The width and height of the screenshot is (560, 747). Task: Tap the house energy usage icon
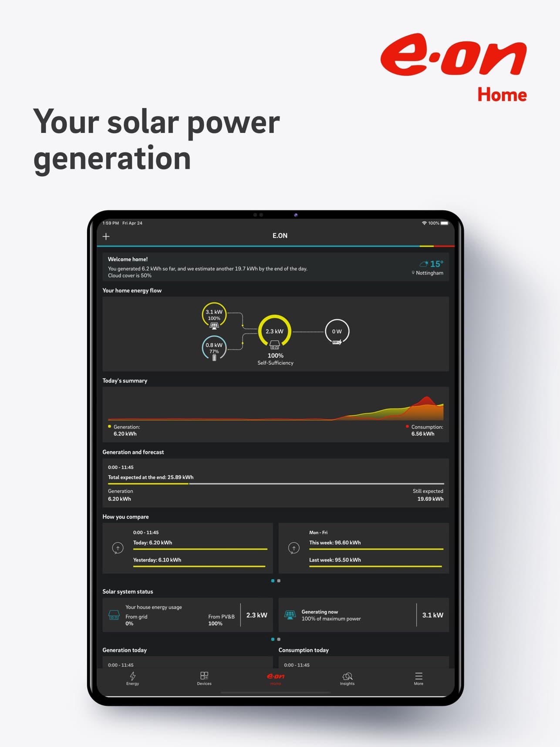(114, 615)
